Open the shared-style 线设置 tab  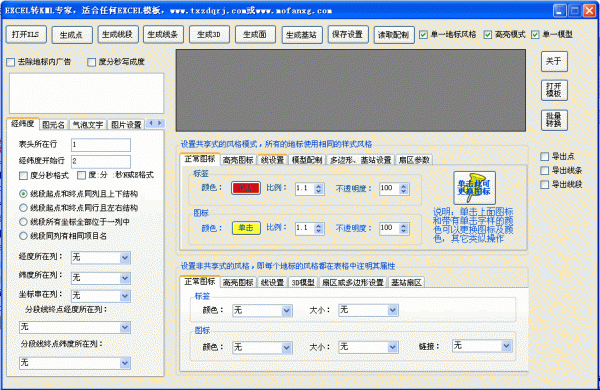272,160
